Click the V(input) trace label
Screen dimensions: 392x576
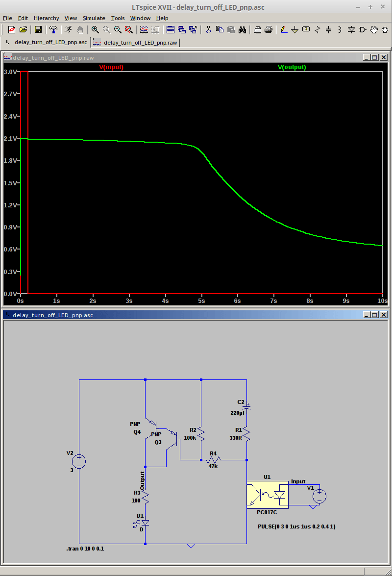click(111, 67)
